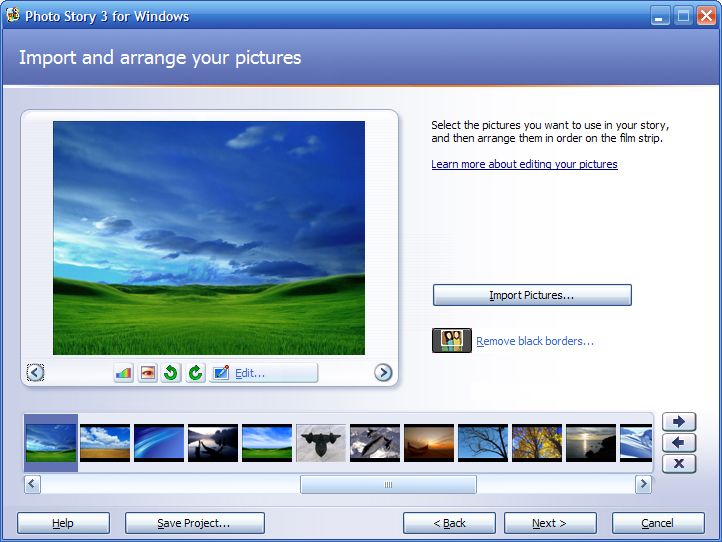Delete selected picture from film strip
Image resolution: width=722 pixels, height=542 pixels.
(679, 464)
